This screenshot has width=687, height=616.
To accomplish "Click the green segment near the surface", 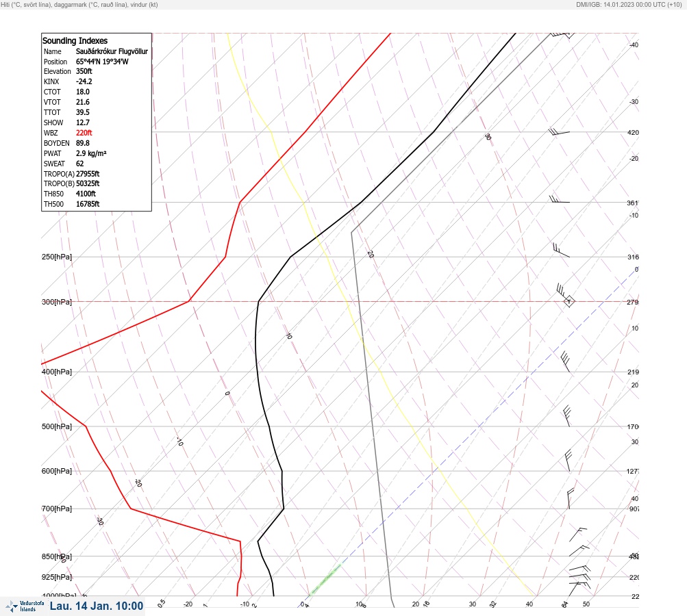I will [325, 580].
